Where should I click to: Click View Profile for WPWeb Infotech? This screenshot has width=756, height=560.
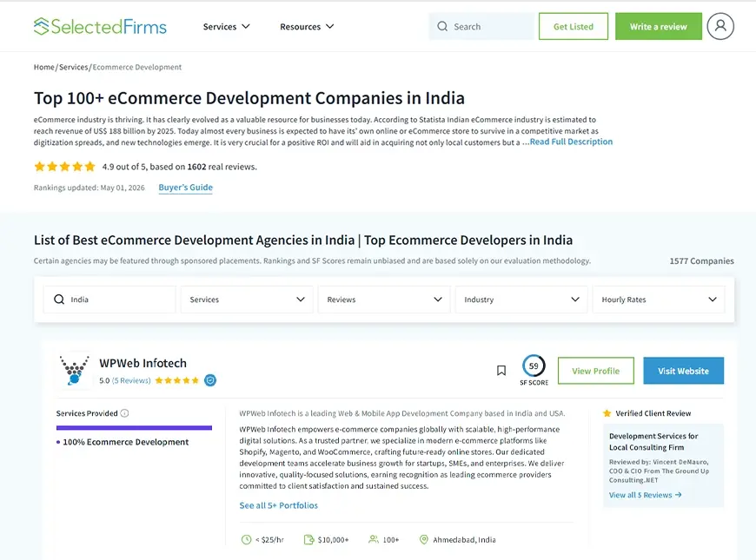[x=595, y=371]
